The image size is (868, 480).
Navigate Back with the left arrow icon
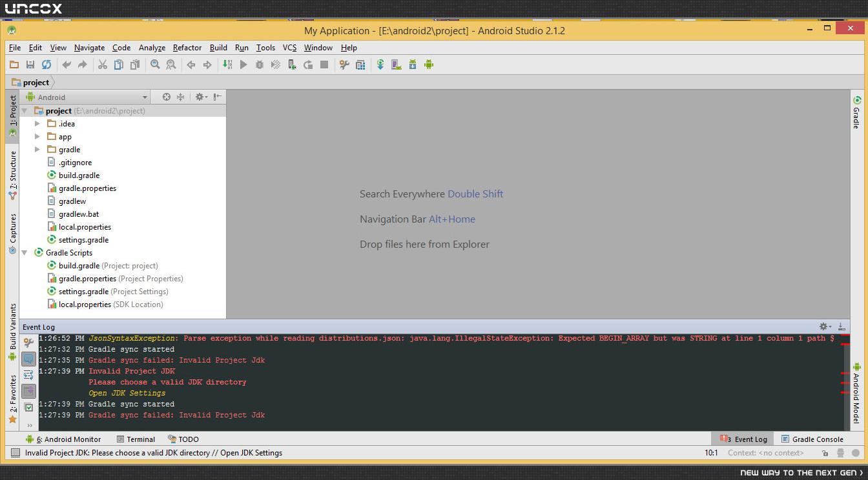pyautogui.click(x=191, y=65)
